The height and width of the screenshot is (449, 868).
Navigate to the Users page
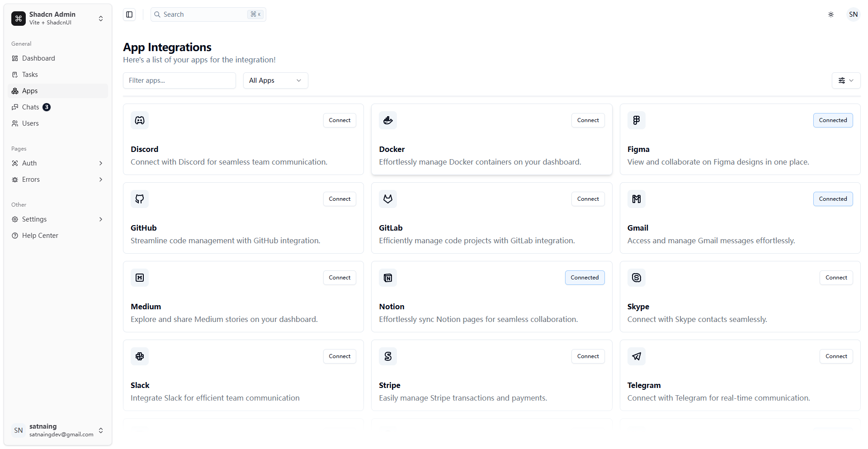[x=58, y=123]
